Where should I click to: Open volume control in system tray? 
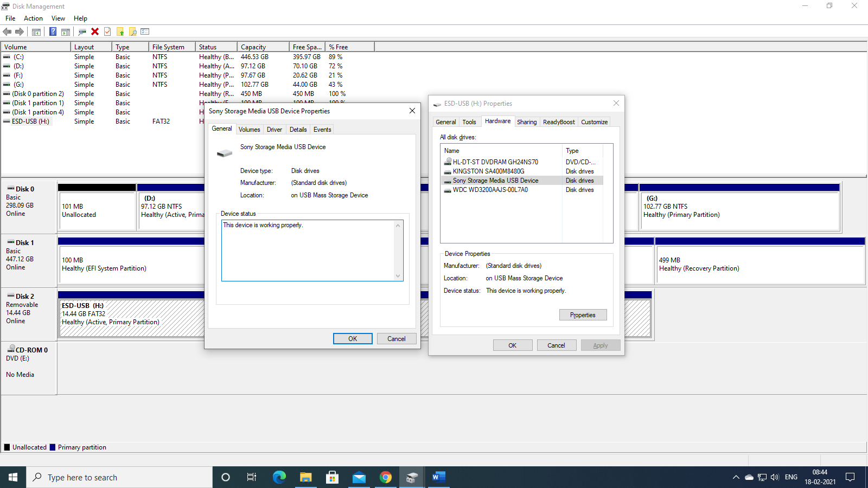[x=775, y=477]
